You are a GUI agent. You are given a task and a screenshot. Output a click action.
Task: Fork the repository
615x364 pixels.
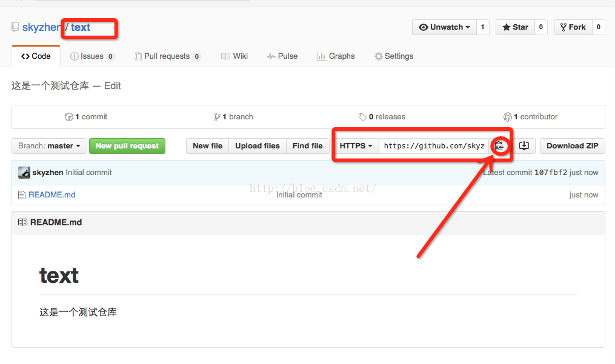point(573,27)
